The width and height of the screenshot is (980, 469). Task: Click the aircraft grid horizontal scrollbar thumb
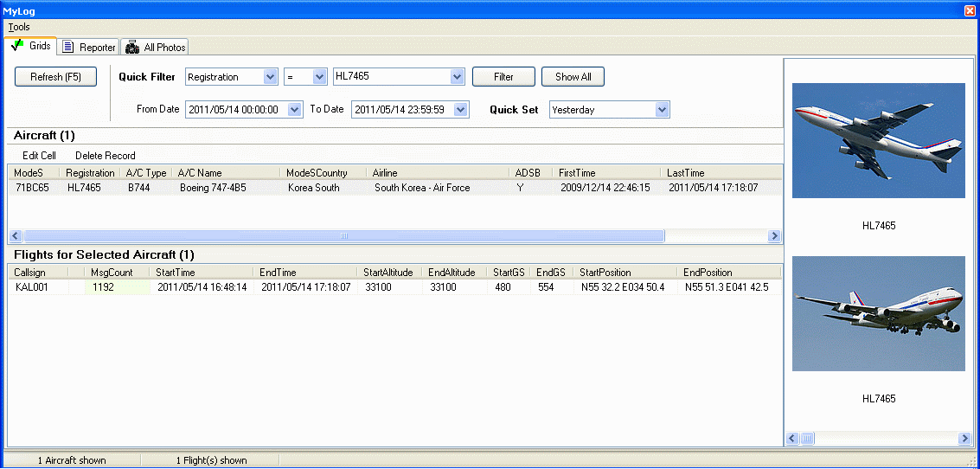(343, 236)
